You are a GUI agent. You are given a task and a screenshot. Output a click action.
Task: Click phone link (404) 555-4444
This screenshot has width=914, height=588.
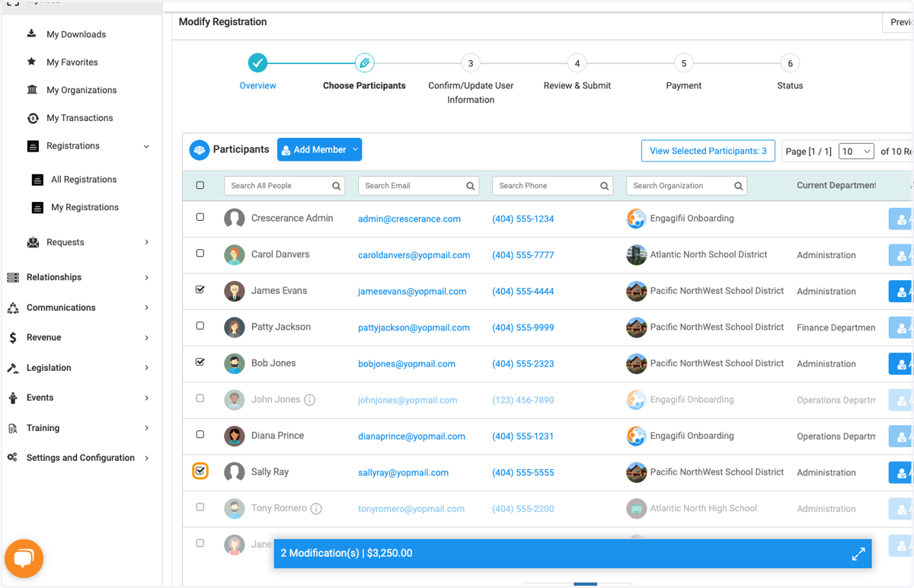(x=523, y=291)
